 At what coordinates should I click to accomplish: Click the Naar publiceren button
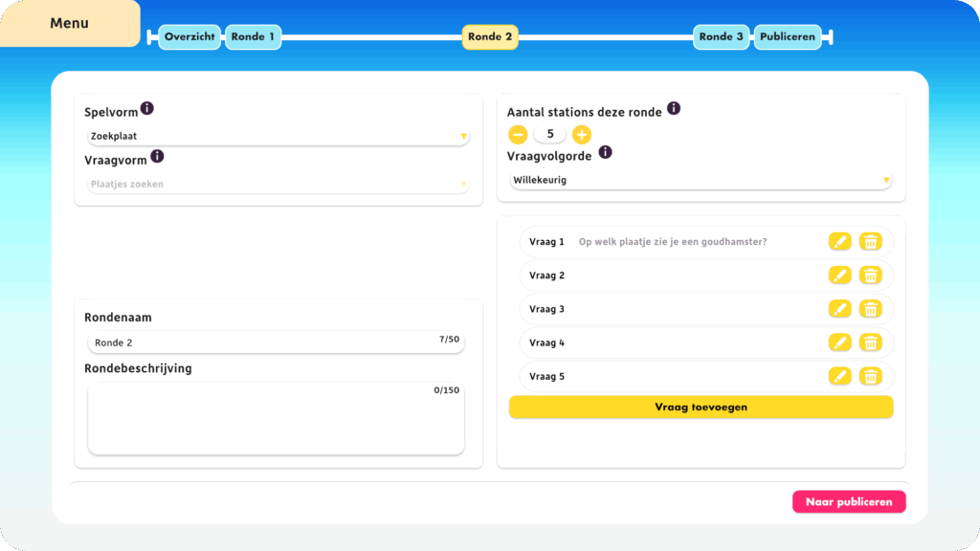point(848,502)
